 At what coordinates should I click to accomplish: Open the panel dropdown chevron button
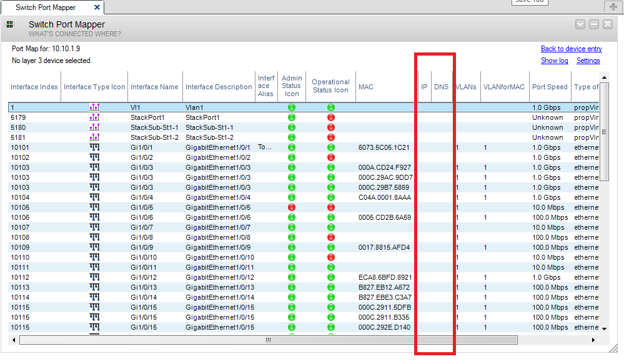click(x=580, y=25)
